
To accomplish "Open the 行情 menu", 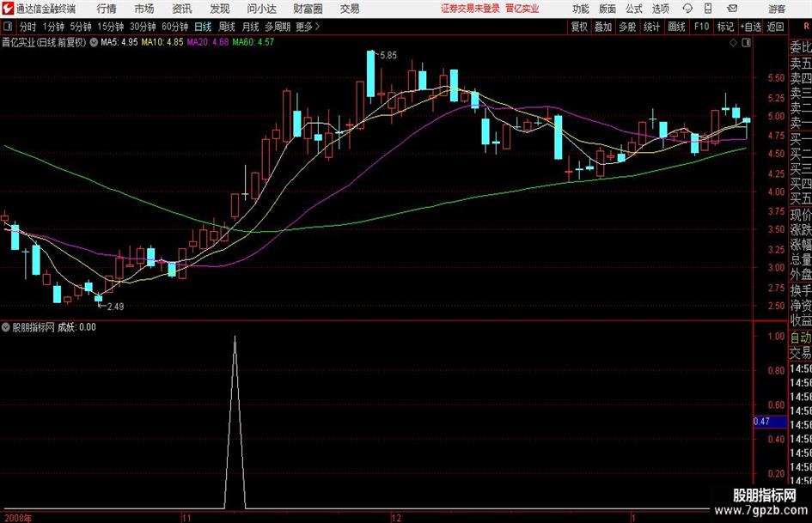I will (107, 9).
